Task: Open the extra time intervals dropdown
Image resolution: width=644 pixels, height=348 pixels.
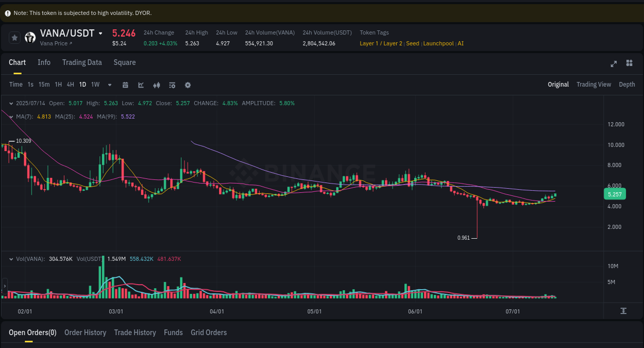Action: (109, 85)
